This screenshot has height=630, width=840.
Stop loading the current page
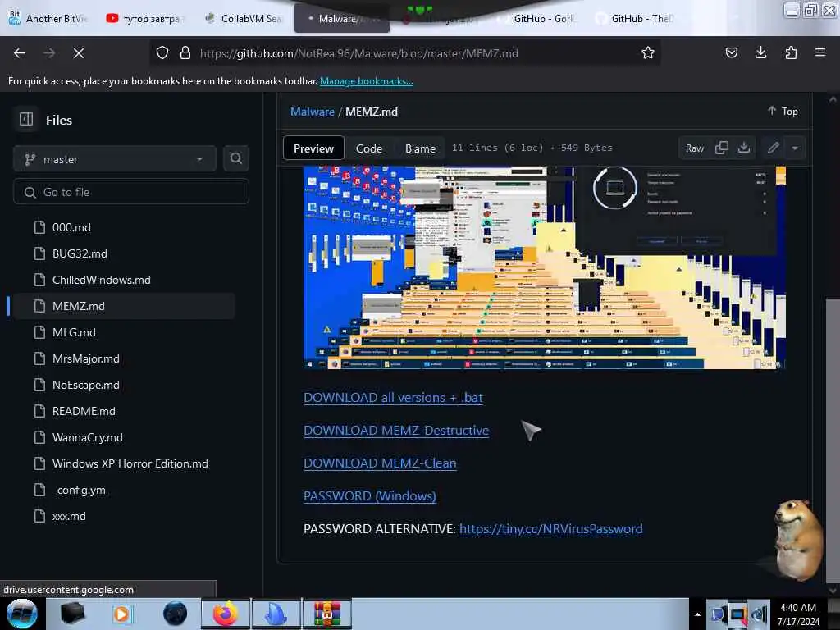click(79, 53)
